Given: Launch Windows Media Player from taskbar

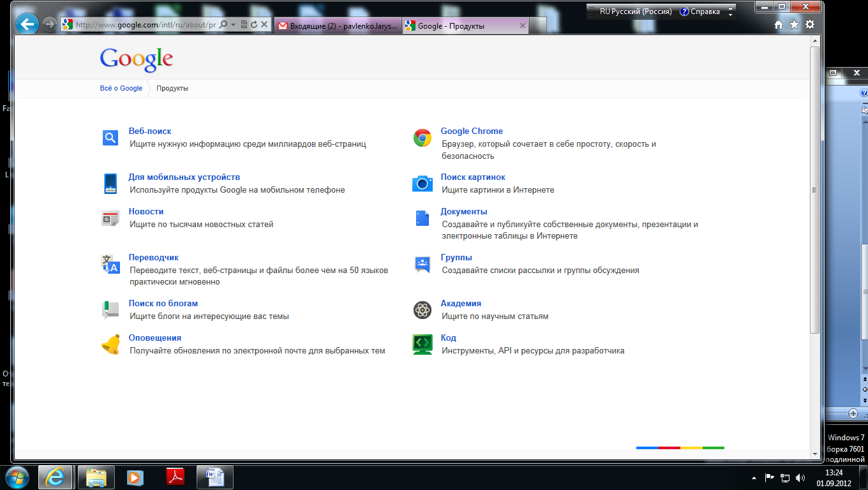Looking at the screenshot, I should 135,477.
